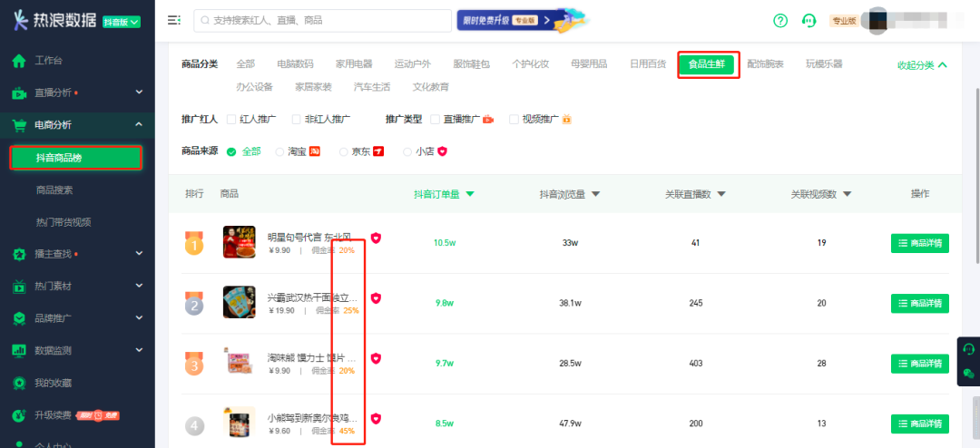
Task: Open 商品详情 for 兴霸武汉热干面 product
Action: click(919, 303)
